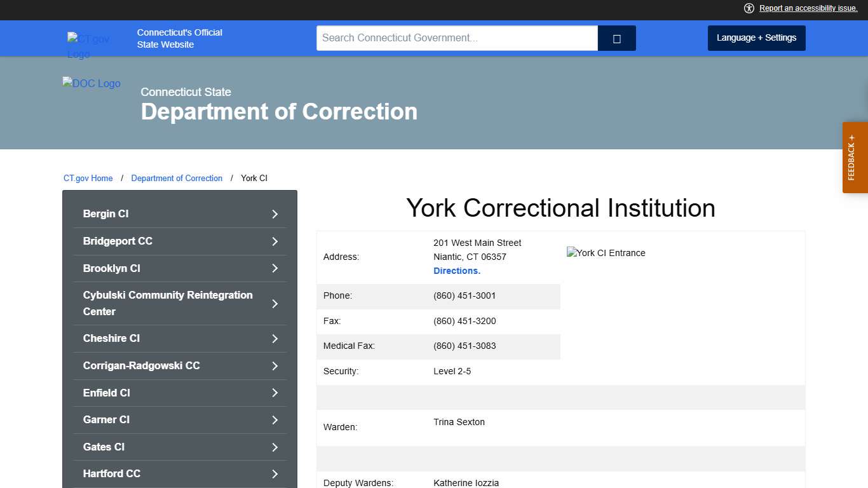Expand the Bergin CI entry
Image resolution: width=868 pixels, height=488 pixels.
click(x=179, y=213)
